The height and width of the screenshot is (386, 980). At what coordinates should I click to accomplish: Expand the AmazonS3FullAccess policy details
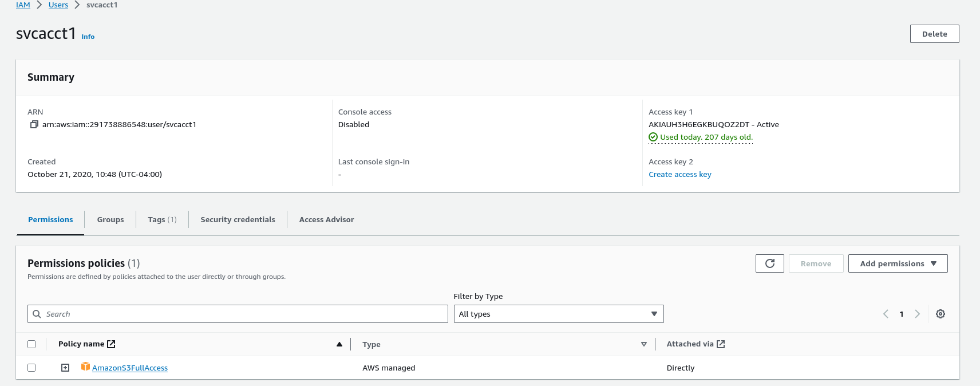[65, 368]
